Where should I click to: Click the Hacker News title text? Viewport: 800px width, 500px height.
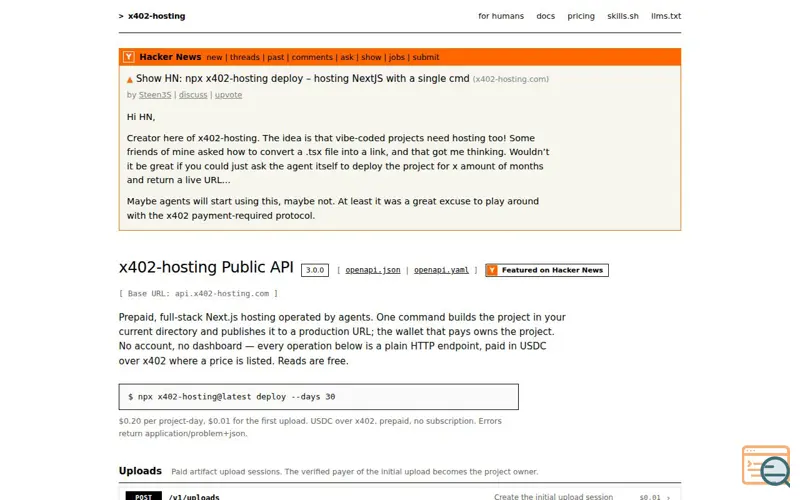coord(170,57)
